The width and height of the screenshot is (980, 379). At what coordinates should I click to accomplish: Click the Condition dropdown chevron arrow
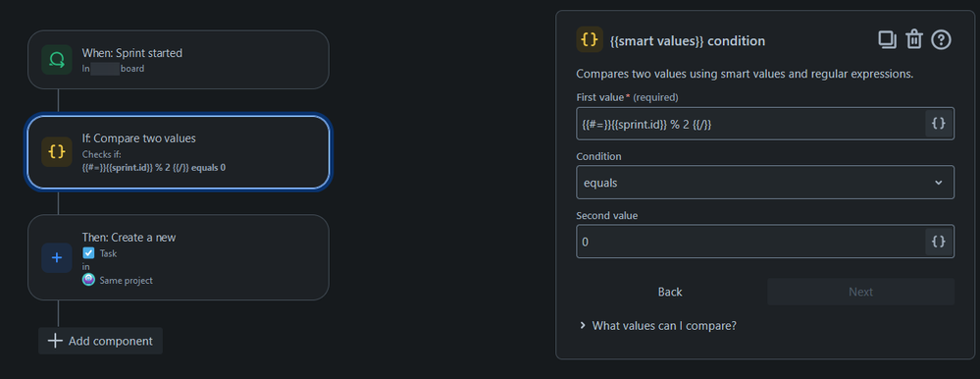[x=938, y=183]
